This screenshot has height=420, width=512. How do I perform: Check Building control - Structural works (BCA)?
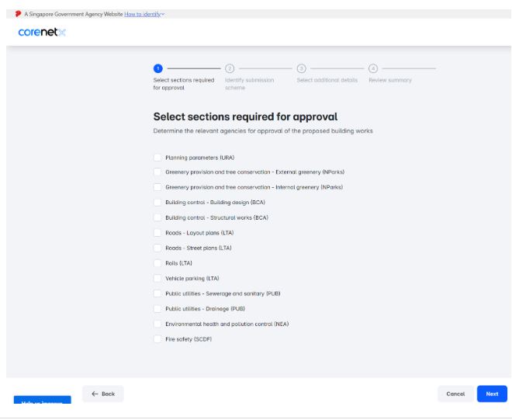[x=157, y=217]
